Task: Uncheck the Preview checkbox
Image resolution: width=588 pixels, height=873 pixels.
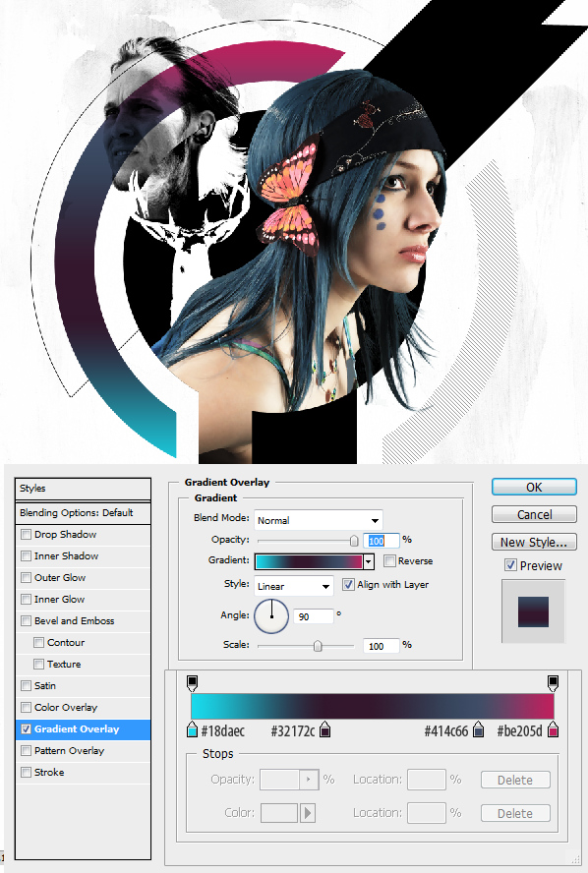Action: (x=510, y=565)
